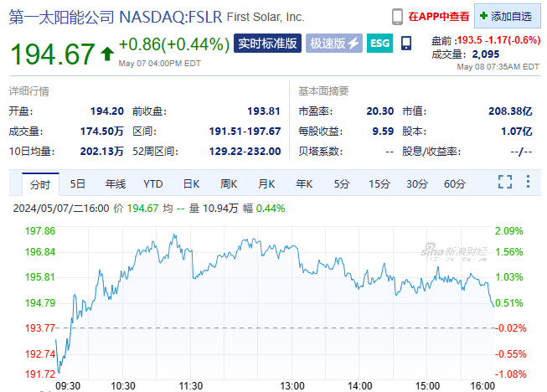Click the mobile device icon after ESG
This screenshot has height=392, width=547.
406,44
